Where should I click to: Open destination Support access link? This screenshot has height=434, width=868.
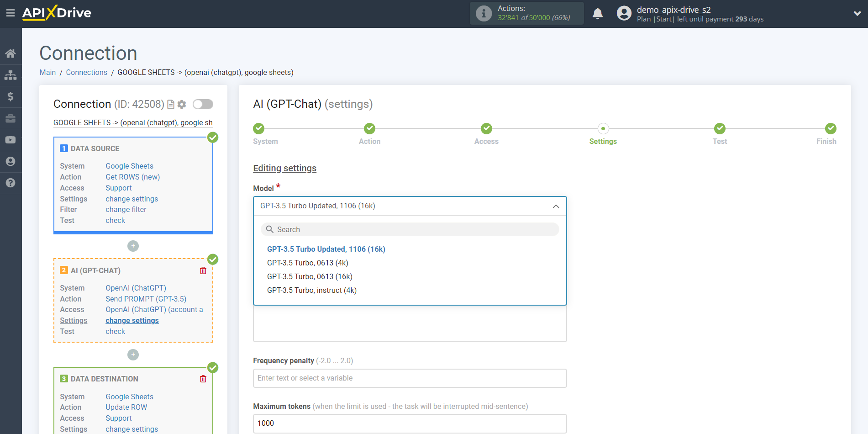pyautogui.click(x=119, y=418)
